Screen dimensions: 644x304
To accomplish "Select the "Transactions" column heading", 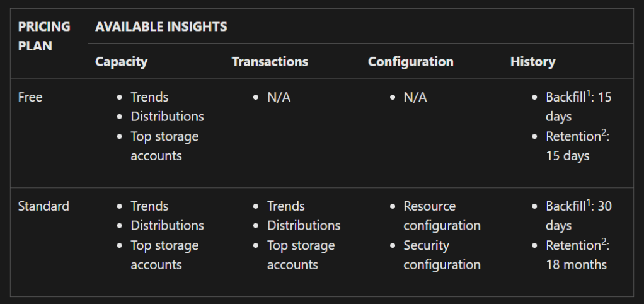I will [270, 62].
